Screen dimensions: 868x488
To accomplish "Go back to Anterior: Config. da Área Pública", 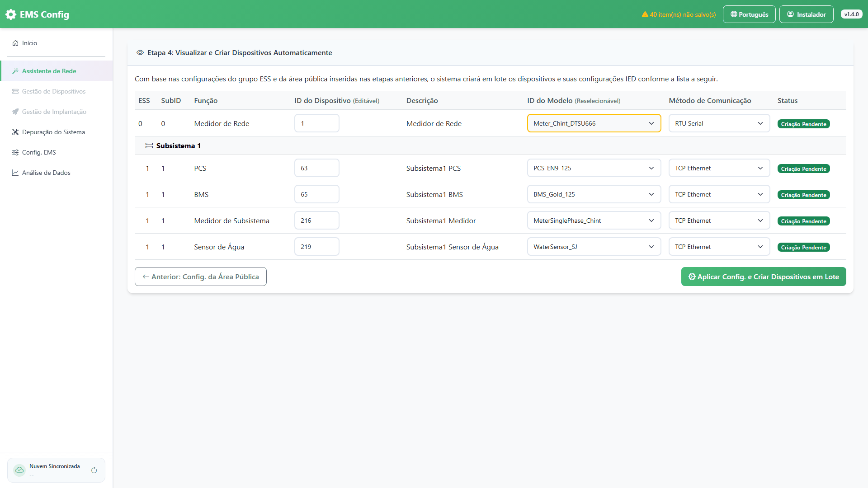I will [x=201, y=277].
